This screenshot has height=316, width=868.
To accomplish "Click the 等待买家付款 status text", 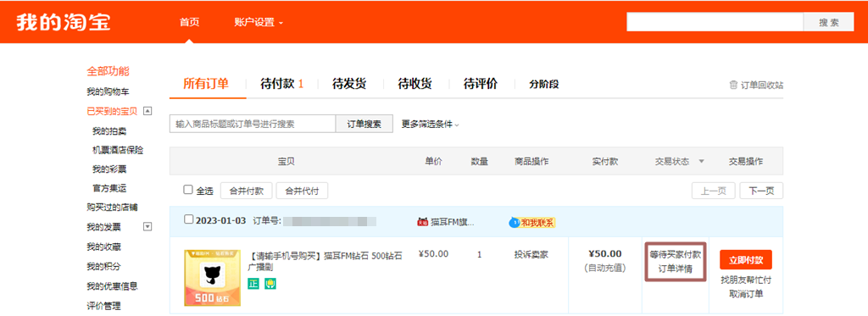I will click(676, 254).
